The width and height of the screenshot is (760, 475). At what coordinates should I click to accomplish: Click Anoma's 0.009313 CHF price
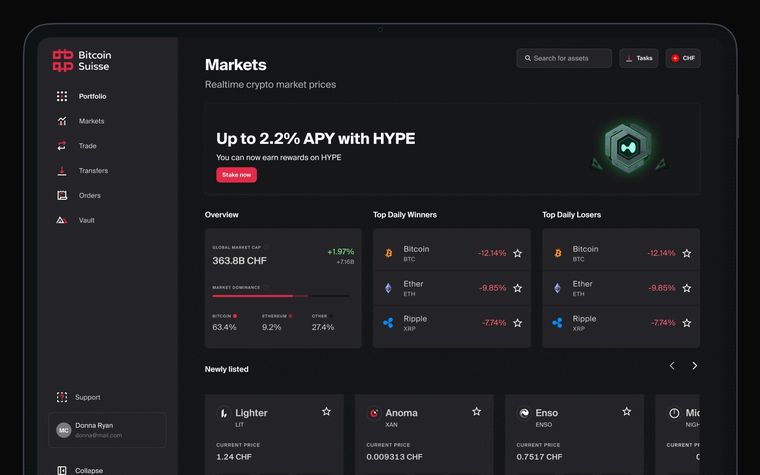point(395,457)
